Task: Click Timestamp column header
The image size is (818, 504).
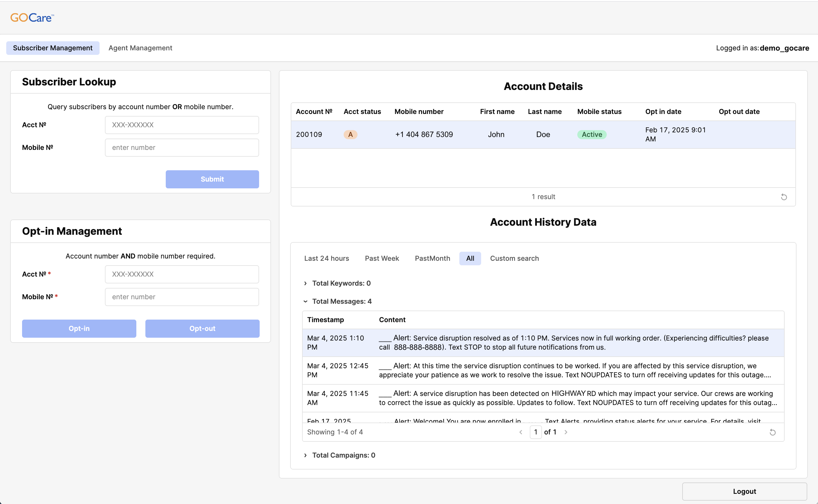Action: [x=325, y=320]
